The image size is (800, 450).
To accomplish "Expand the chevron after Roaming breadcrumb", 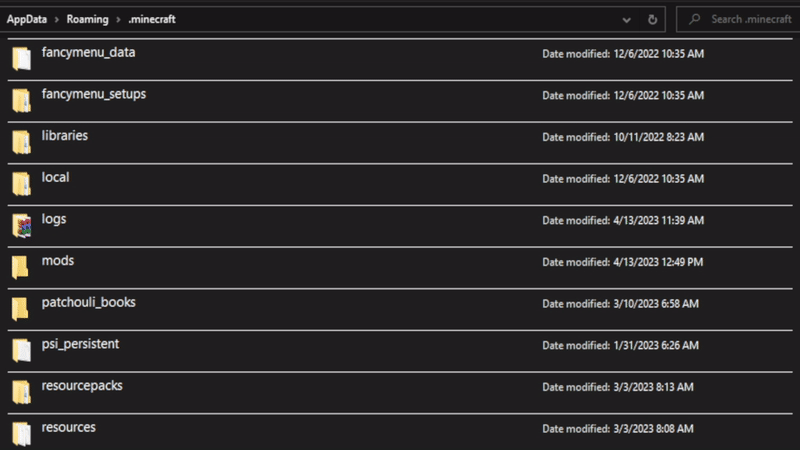I will pos(119,19).
